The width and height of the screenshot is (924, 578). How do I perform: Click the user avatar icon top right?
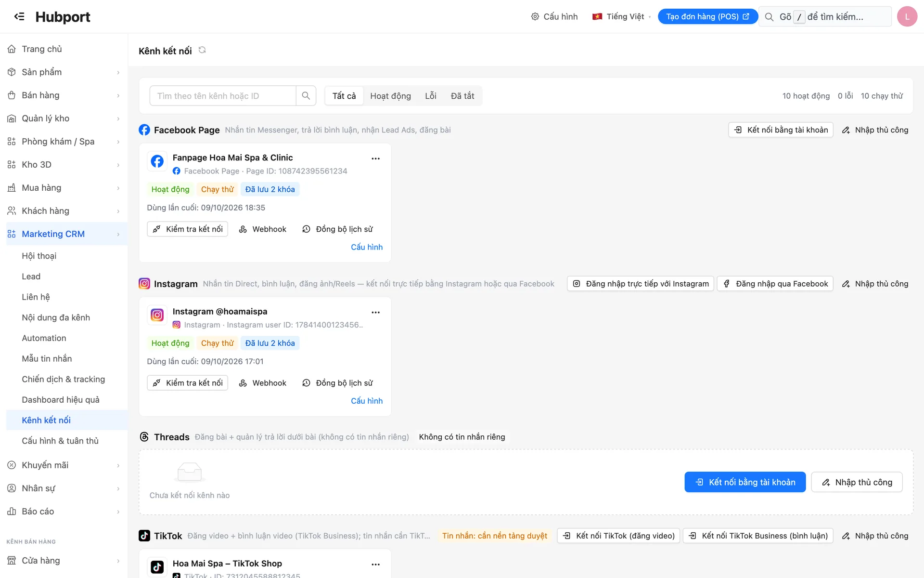tap(907, 16)
